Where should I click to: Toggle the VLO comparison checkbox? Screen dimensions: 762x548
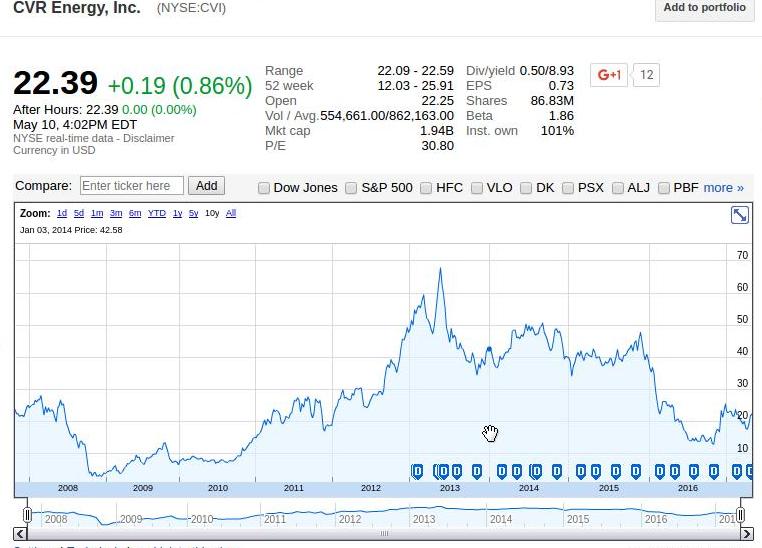[x=477, y=188]
